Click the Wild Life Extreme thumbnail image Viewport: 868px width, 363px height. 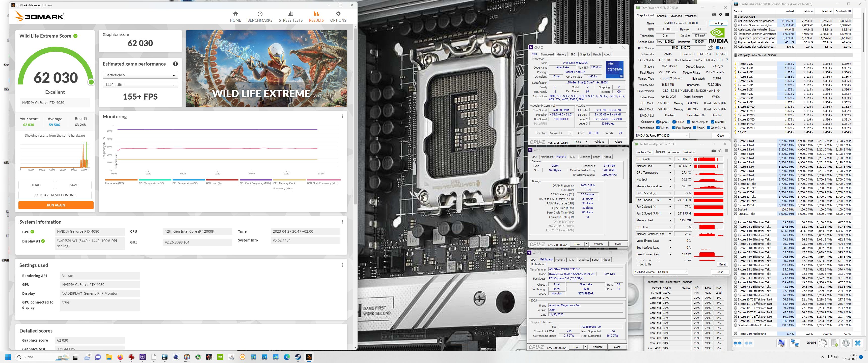click(266, 69)
